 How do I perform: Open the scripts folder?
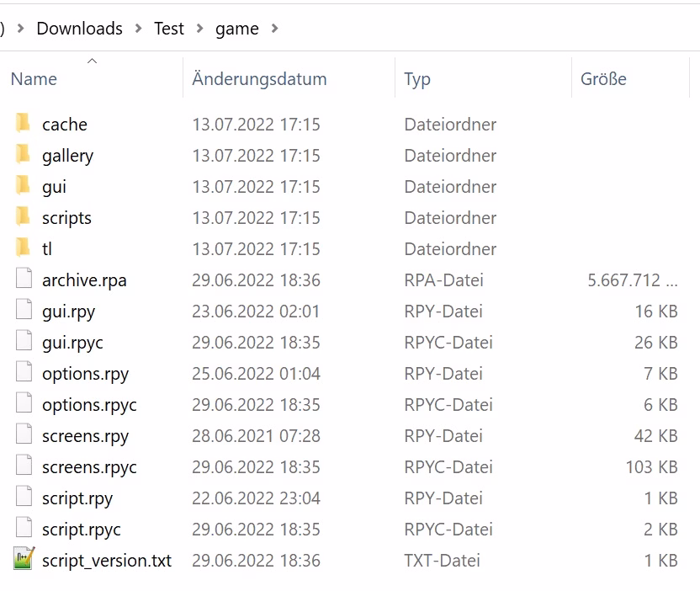66,217
